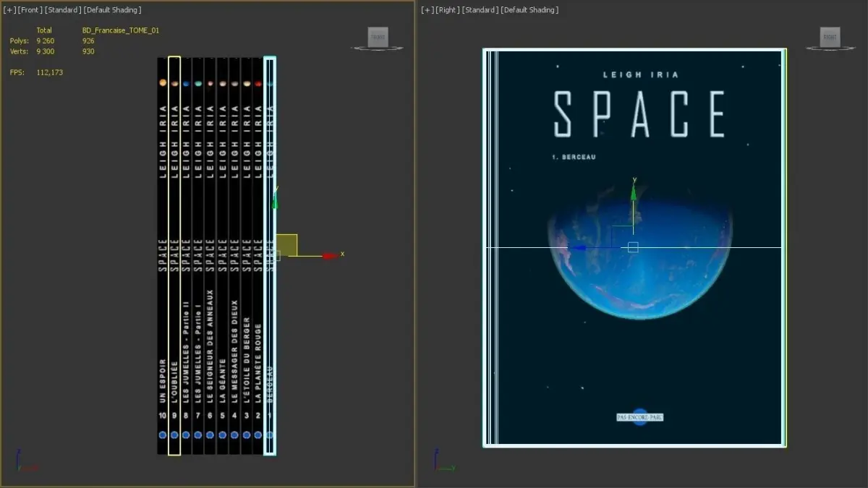Grab the blue Z axis arrow in the Right viewport

click(x=576, y=247)
